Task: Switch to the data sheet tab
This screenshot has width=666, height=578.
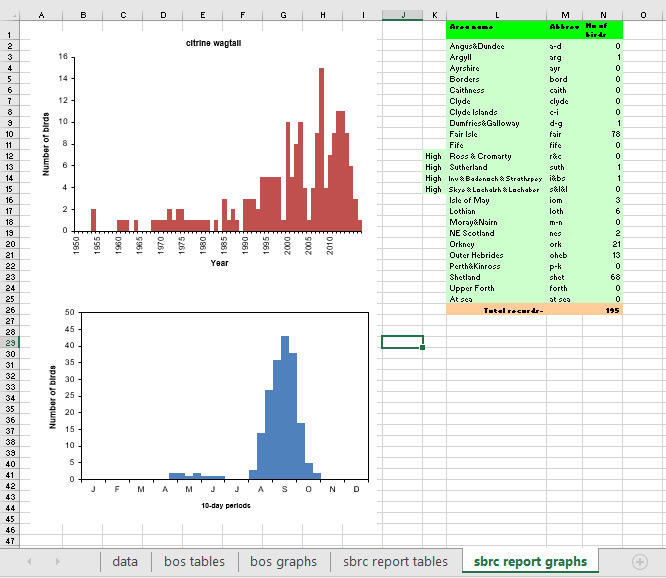Action: click(125, 562)
